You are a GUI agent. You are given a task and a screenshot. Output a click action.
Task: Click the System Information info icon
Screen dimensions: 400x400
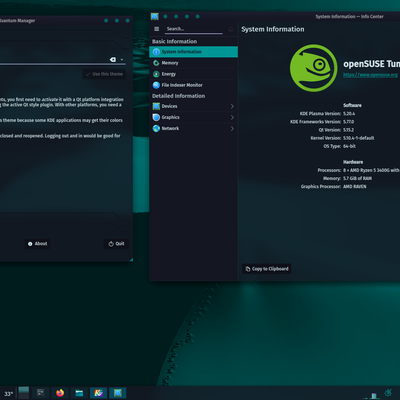pos(156,52)
